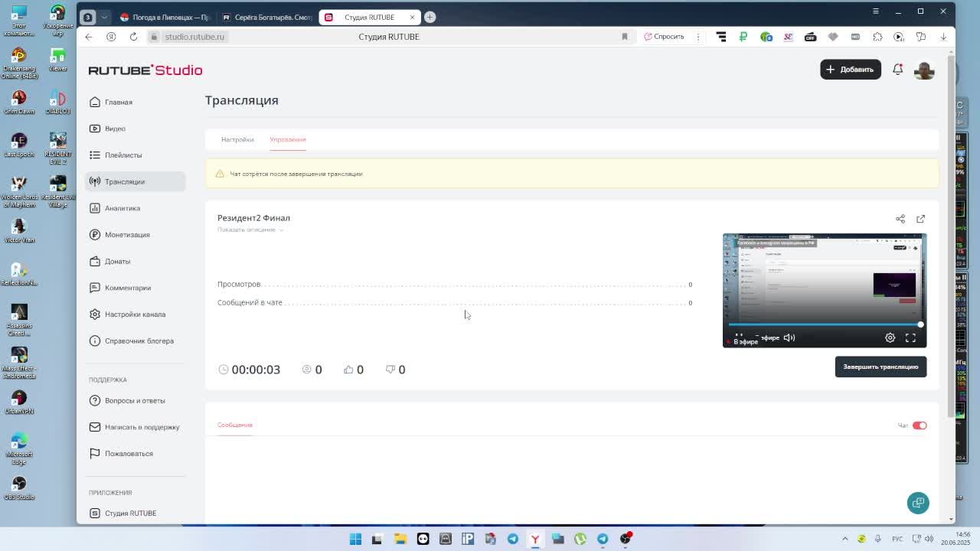Open Настройки канала in the sidebar
The width and height of the screenshot is (980, 551).
click(135, 314)
